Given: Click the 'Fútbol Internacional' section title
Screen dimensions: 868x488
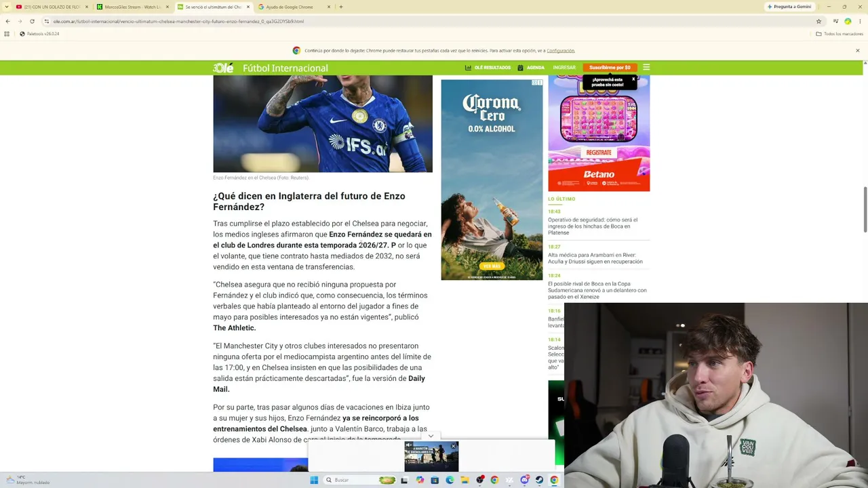Looking at the screenshot, I should click(x=285, y=68).
